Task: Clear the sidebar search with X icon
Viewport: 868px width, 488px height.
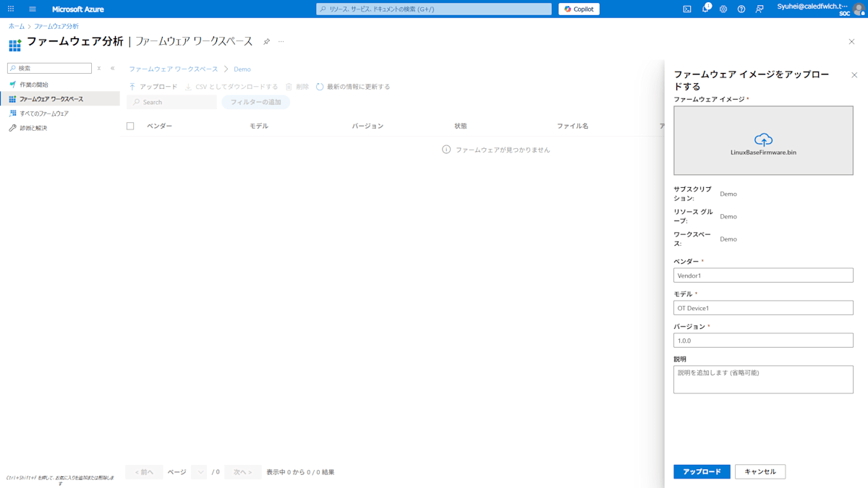Action: 99,69
